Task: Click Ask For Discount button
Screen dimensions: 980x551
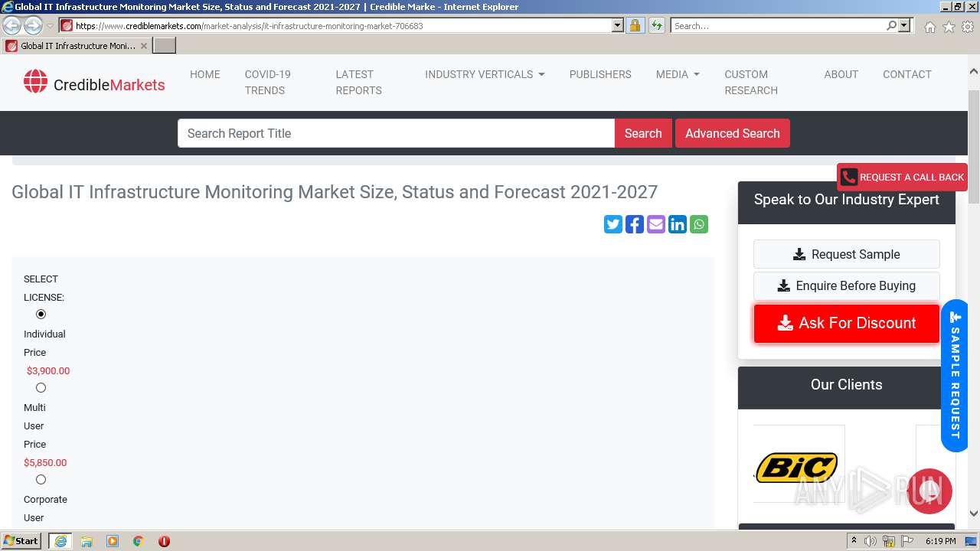Action: (847, 323)
